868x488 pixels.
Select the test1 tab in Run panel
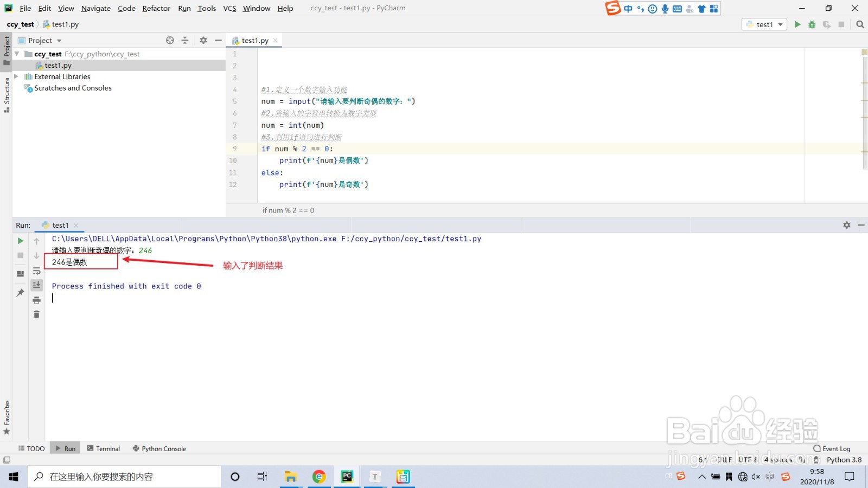tap(60, 225)
